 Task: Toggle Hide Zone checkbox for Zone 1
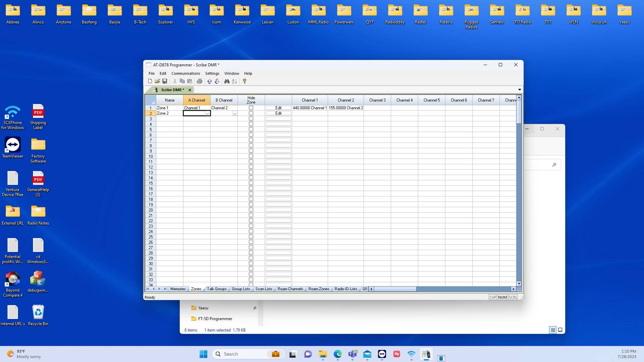pyautogui.click(x=251, y=108)
